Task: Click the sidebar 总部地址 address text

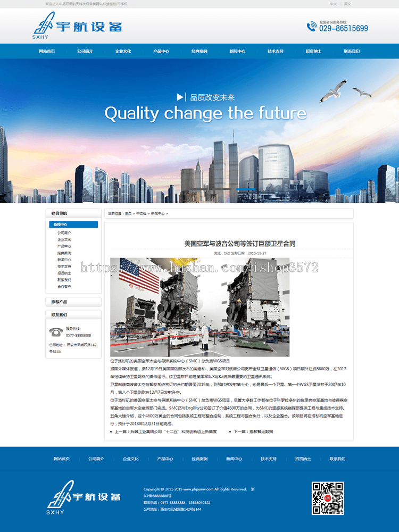Action: pyautogui.click(x=73, y=348)
